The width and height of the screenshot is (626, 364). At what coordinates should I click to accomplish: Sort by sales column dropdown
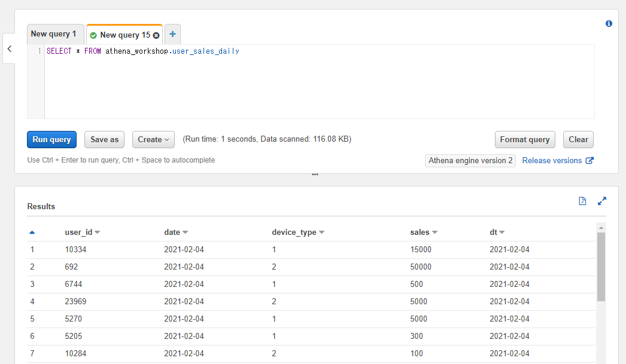434,233
